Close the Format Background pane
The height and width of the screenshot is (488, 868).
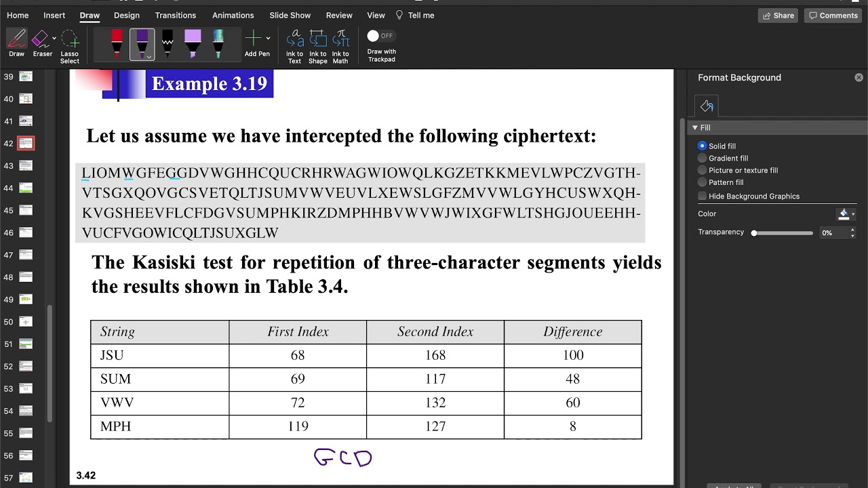pyautogui.click(x=859, y=78)
